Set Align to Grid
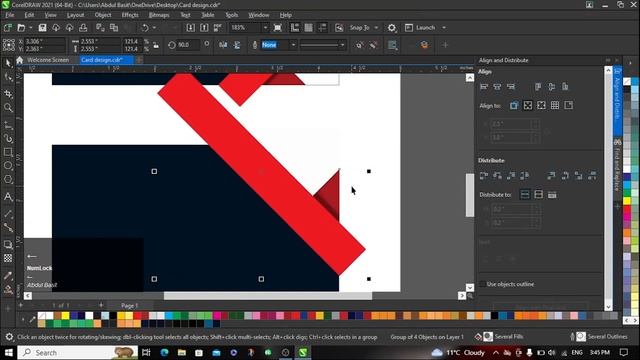The width and height of the screenshot is (640, 360). 555,106
